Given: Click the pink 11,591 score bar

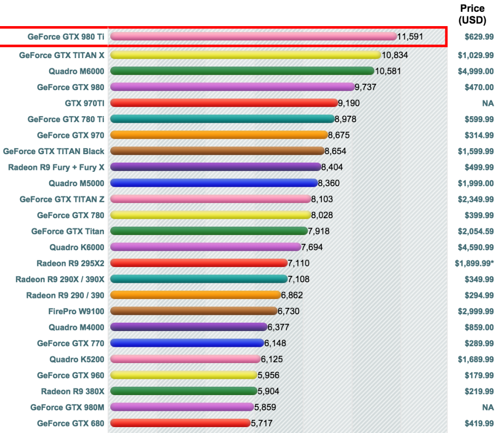Looking at the screenshot, I should click(253, 36).
